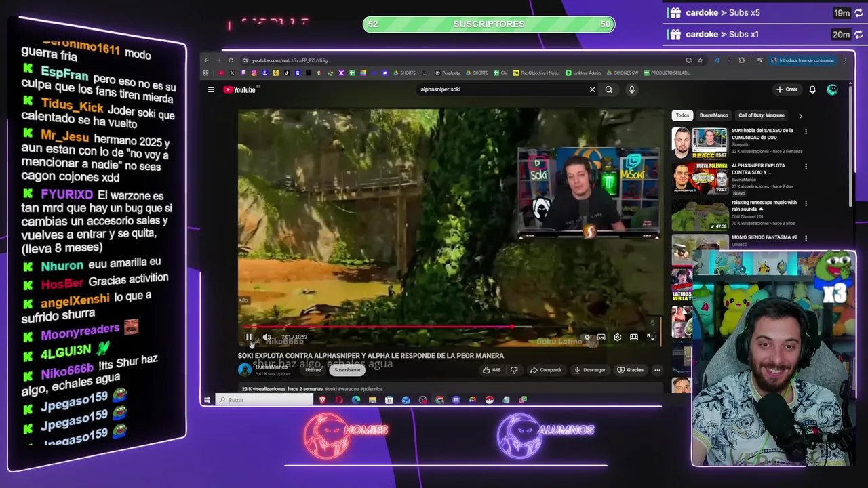868x488 pixels.
Task: Click the Gracias button
Action: coord(631,370)
